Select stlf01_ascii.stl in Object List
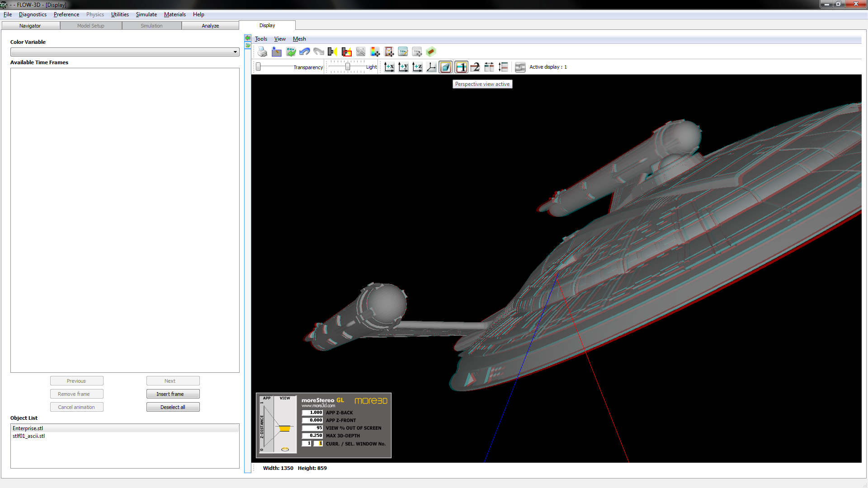The image size is (868, 488). click(125, 436)
